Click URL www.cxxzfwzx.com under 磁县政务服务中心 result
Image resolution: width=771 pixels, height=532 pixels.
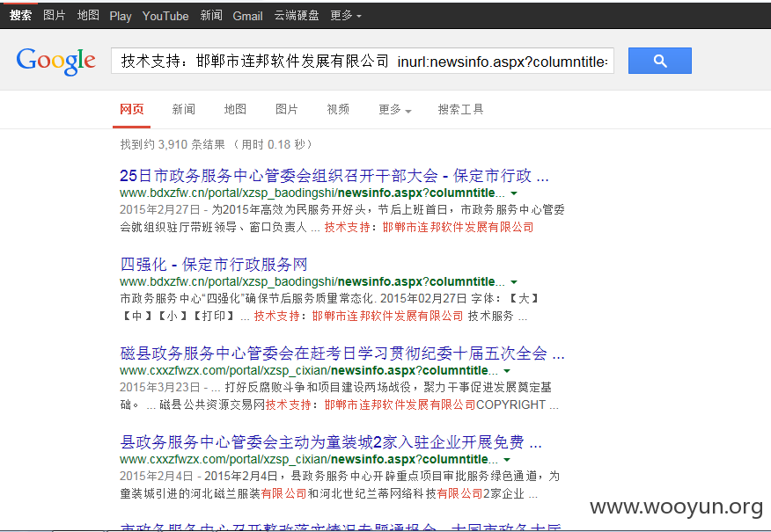point(309,371)
